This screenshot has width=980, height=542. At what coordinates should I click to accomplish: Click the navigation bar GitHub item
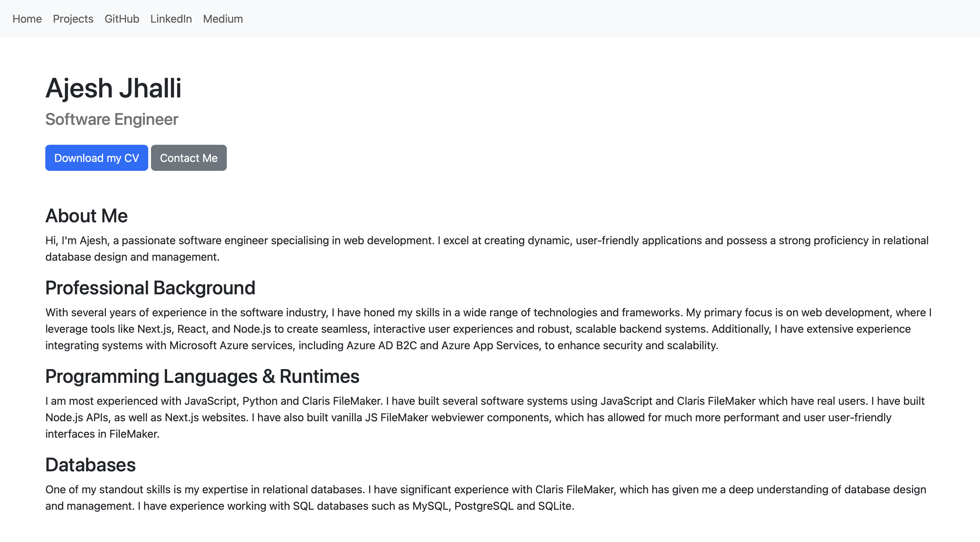(121, 18)
